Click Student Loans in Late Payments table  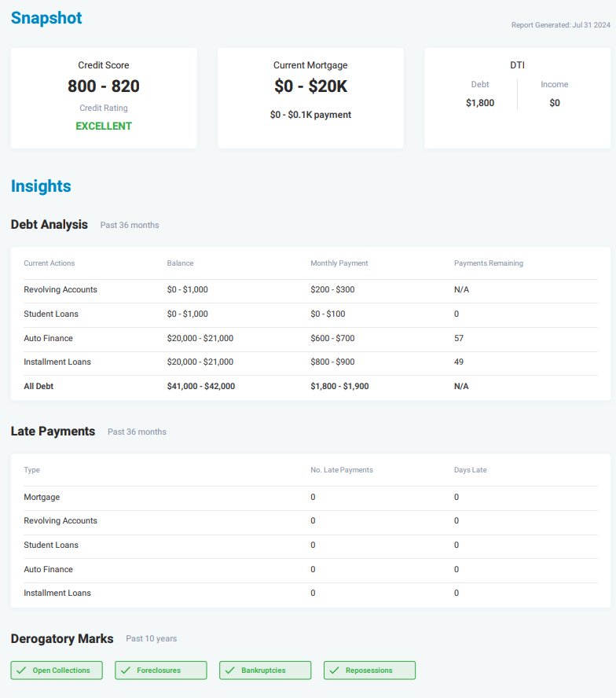tap(51, 546)
